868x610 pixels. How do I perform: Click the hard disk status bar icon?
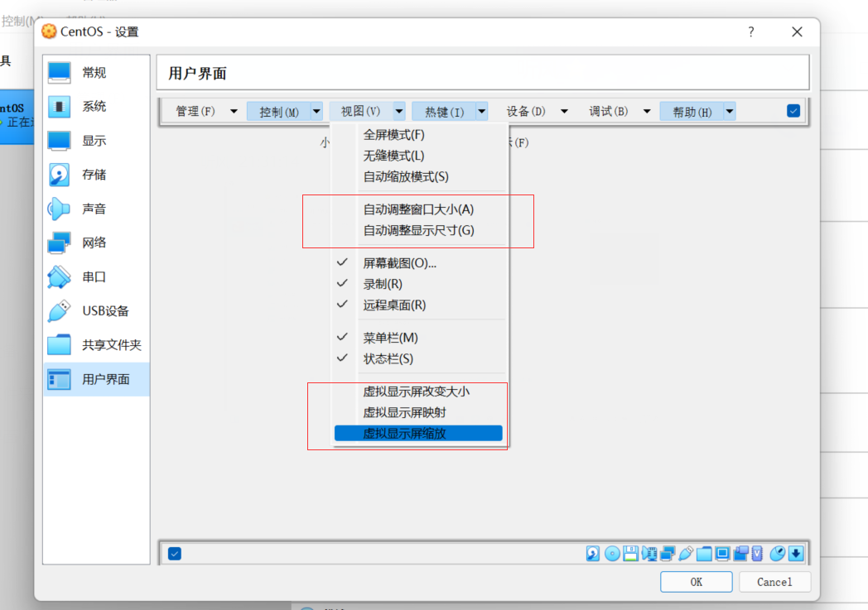593,554
